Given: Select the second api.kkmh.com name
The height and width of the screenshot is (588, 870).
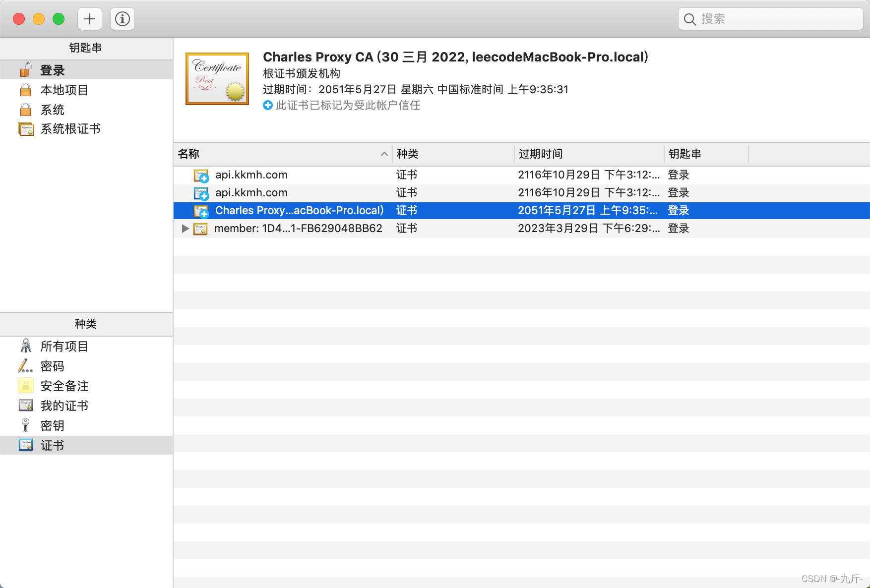Looking at the screenshot, I should click(x=251, y=192).
